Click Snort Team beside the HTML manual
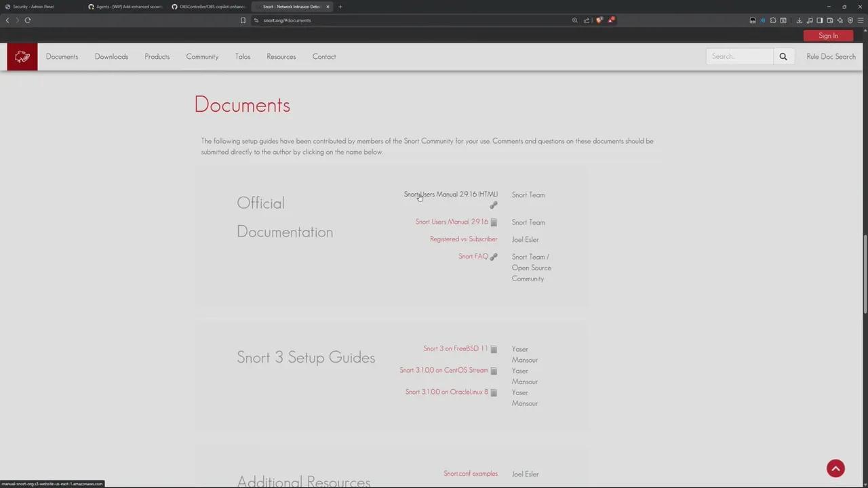 point(528,195)
